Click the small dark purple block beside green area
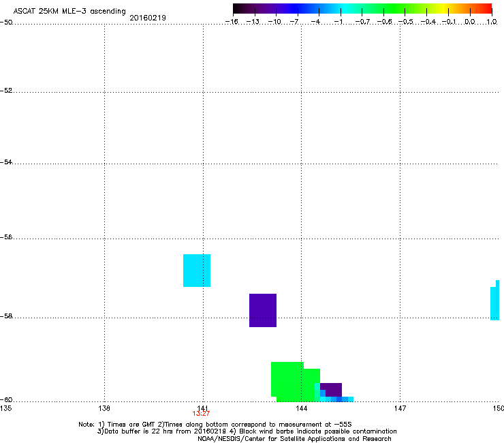Screen dimensions: 504x443 tap(331, 389)
